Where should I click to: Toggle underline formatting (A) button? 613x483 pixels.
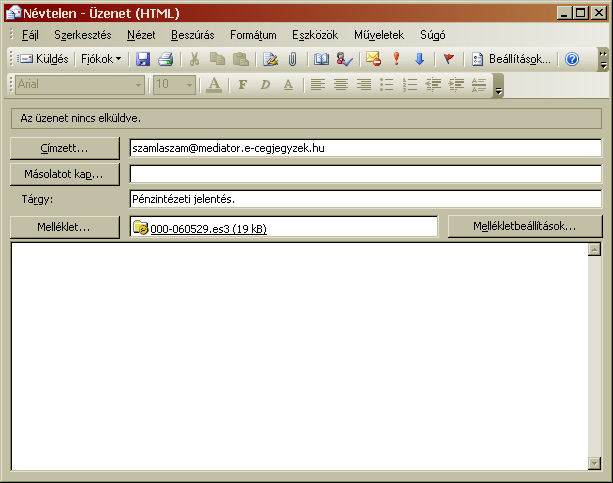point(288,85)
